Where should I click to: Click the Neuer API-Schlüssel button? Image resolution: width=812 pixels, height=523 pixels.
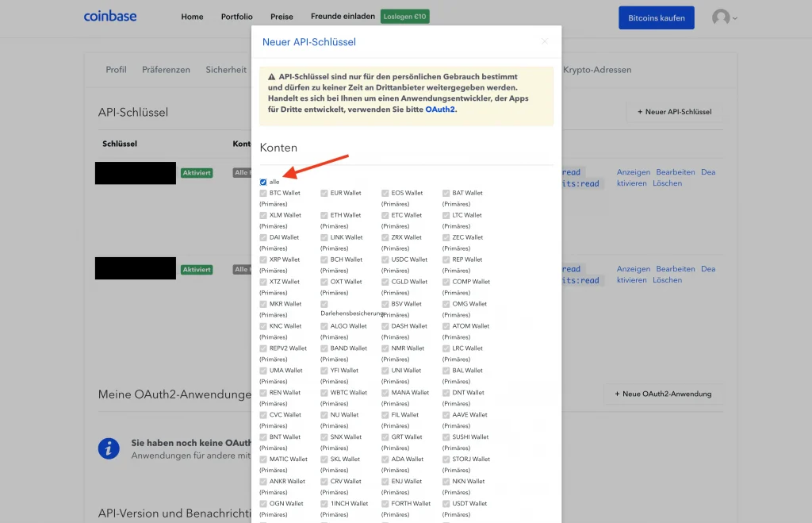click(674, 112)
